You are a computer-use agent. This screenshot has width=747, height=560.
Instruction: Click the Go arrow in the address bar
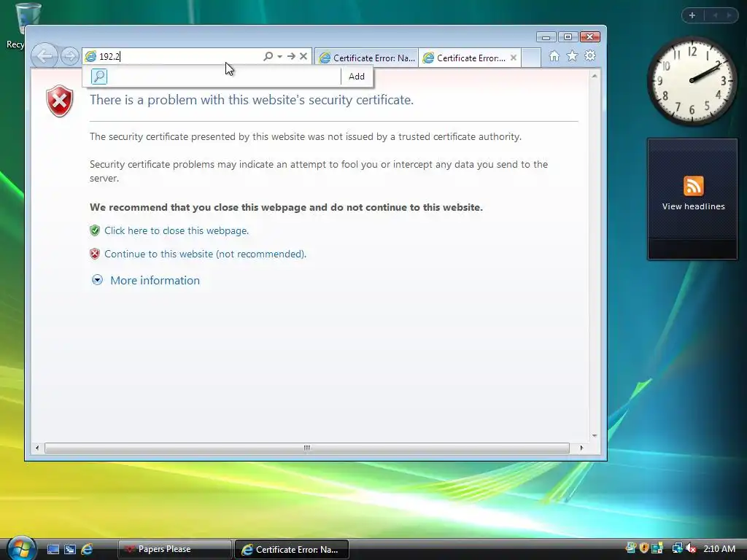tap(291, 56)
